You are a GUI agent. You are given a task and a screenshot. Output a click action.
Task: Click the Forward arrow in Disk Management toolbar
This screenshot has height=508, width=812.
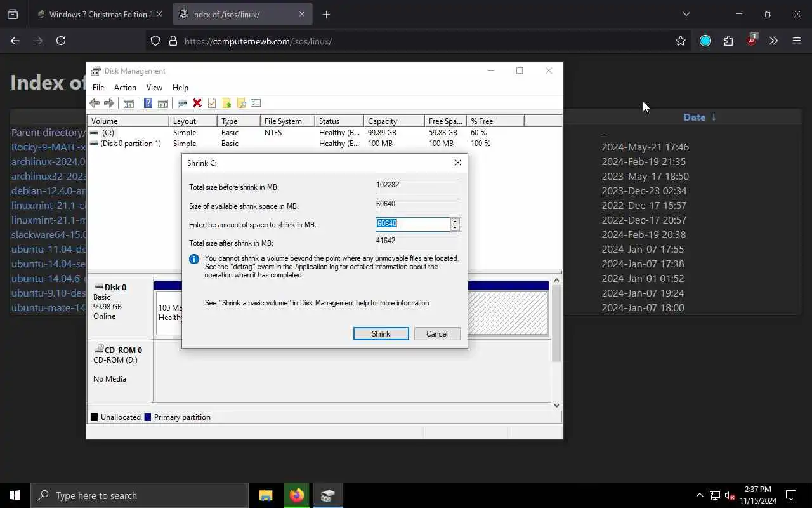point(109,103)
